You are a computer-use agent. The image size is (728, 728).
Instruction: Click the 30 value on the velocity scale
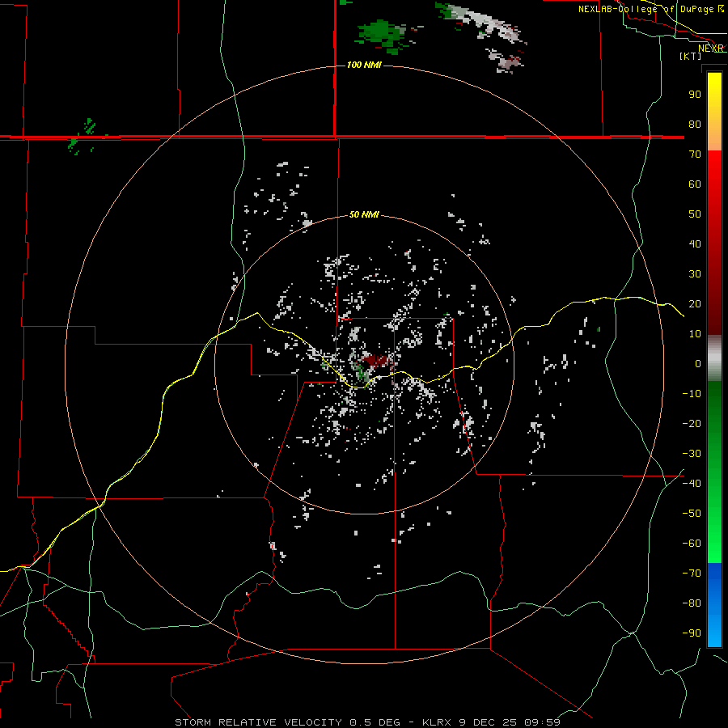pyautogui.click(x=695, y=274)
